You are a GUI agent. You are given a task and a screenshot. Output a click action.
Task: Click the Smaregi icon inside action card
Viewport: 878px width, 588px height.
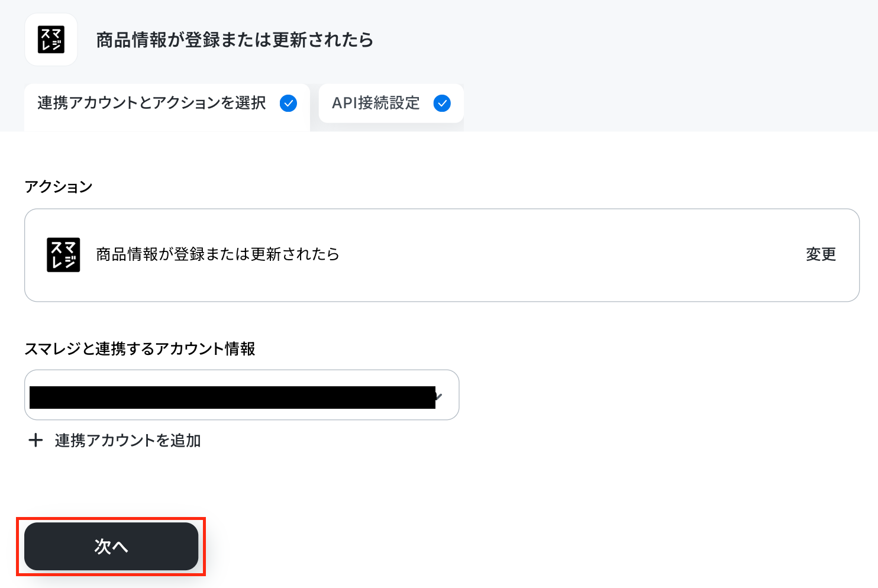click(x=63, y=255)
